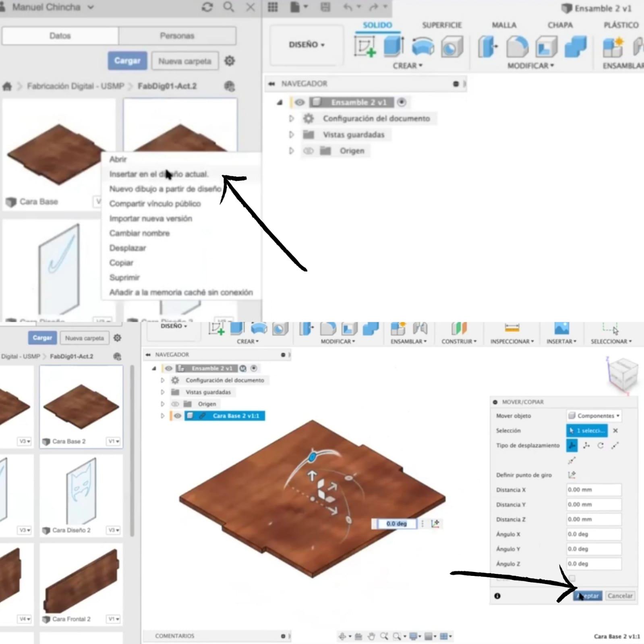
Task: Switch to the Personas tab
Action: pyautogui.click(x=177, y=36)
